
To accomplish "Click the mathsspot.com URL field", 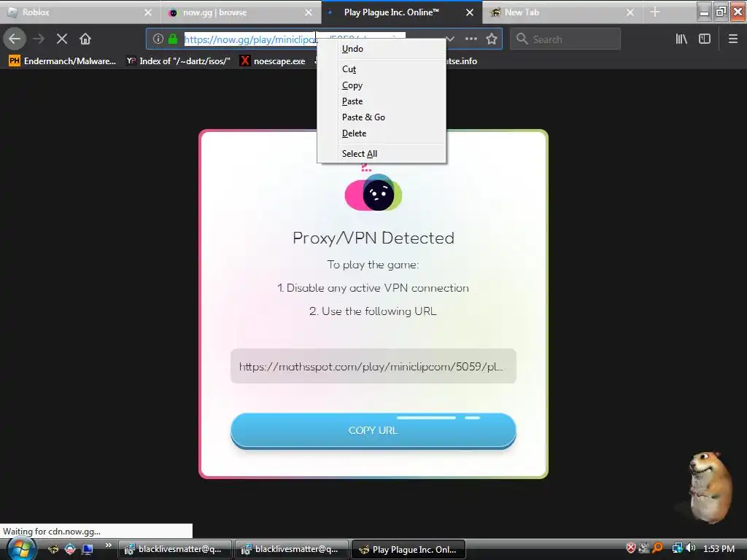I will pyautogui.click(x=373, y=366).
